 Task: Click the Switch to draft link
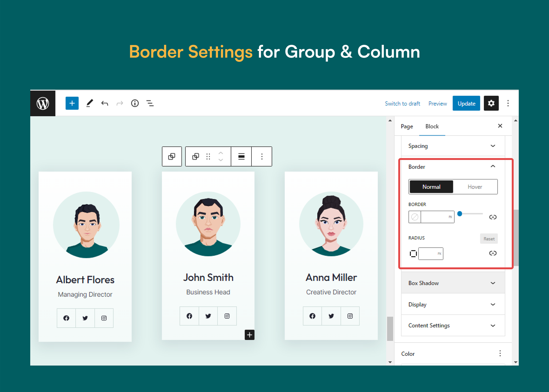point(402,103)
